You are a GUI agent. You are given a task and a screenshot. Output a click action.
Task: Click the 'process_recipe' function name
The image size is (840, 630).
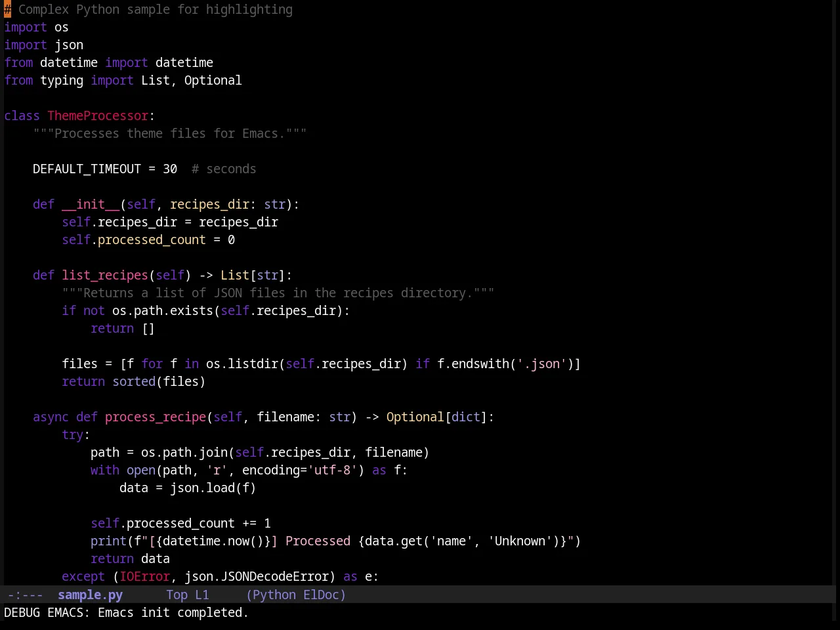[x=156, y=417]
